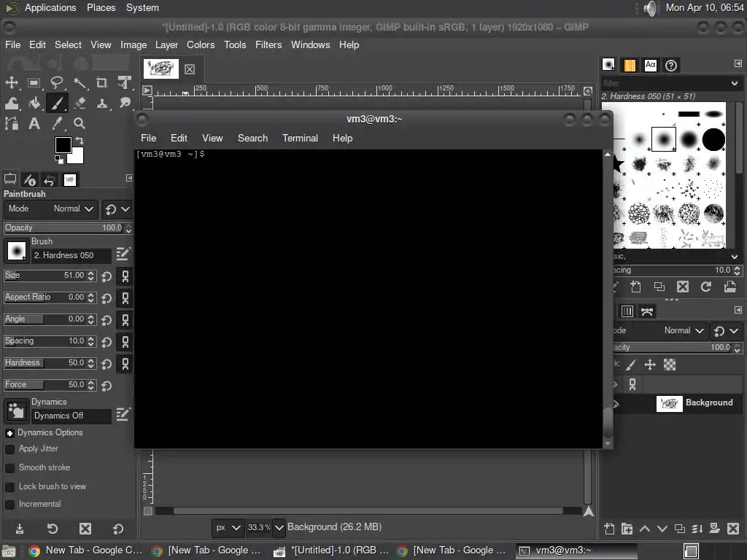Reset Force value to default

point(107,386)
